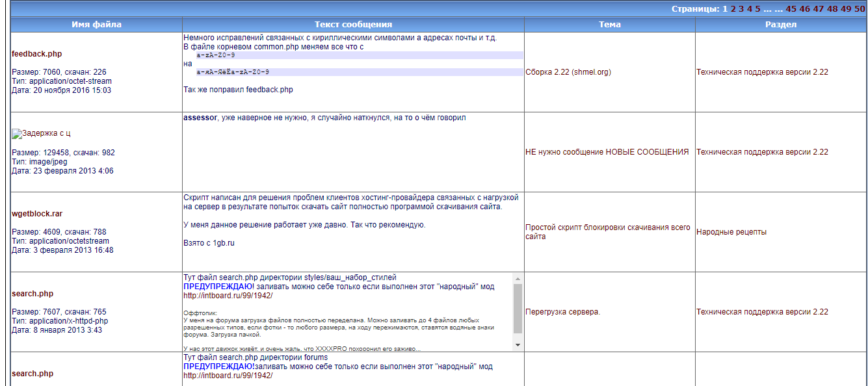
Task: Click the "Имя файла" column header
Action: click(x=96, y=25)
